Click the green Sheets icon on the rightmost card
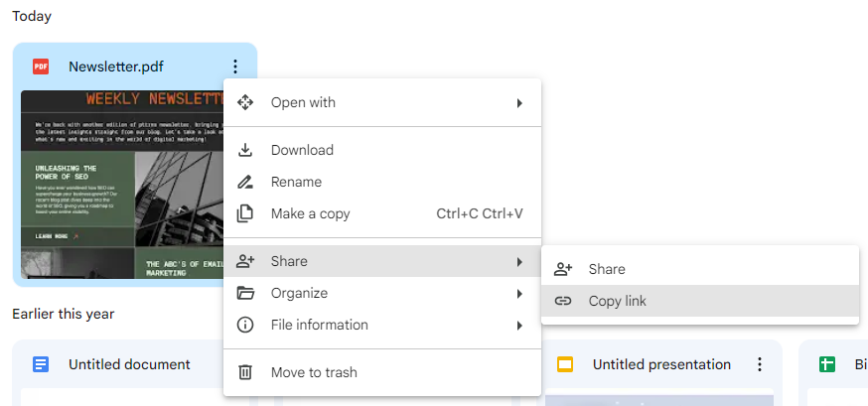868x406 pixels. click(x=827, y=364)
